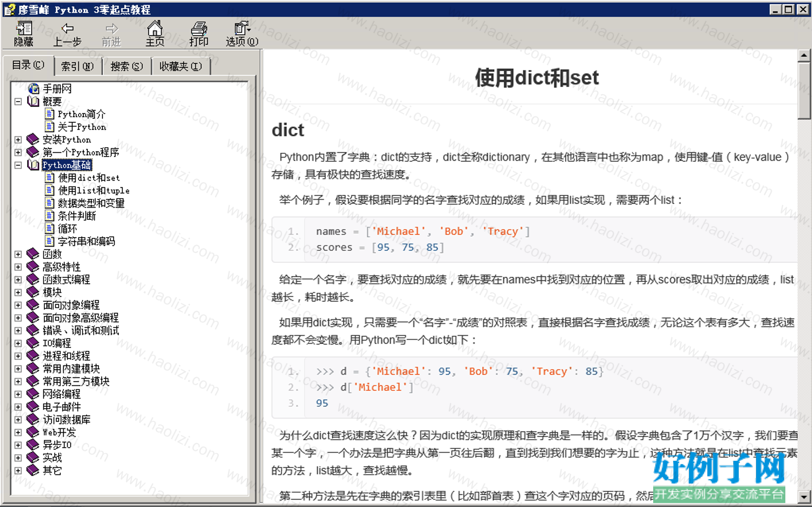This screenshot has width=812, height=507.
Task: Click the help window title bar icon
Action: [x=10, y=9]
